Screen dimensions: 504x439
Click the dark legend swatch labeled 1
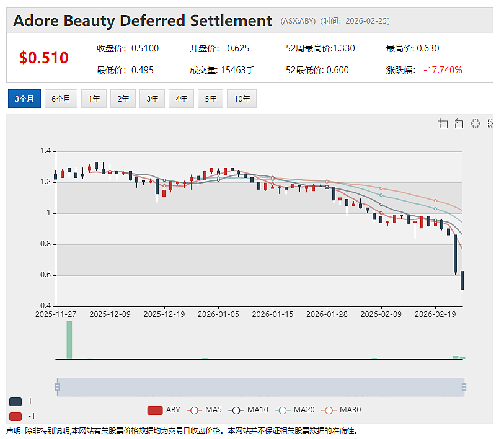15,401
